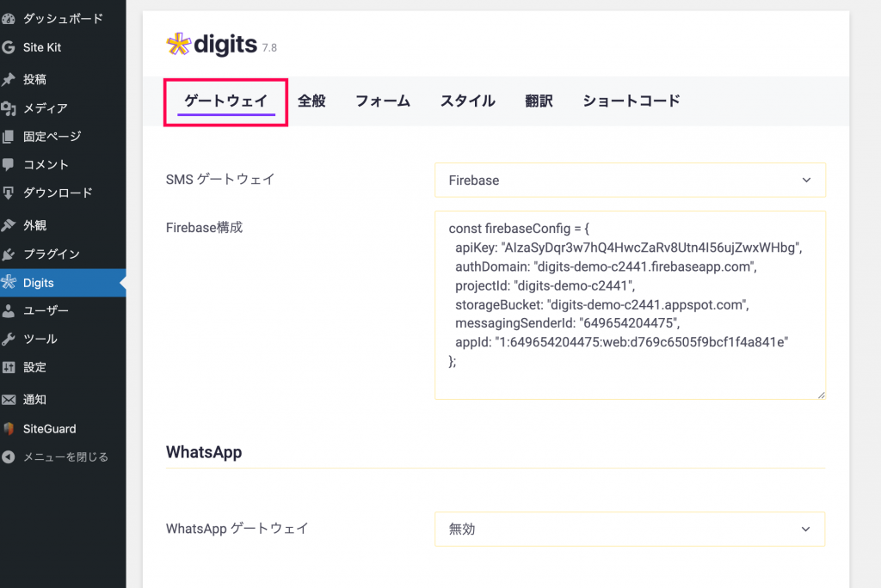Click the 設定 sliders icon
The width and height of the screenshot is (881, 588).
[9, 367]
